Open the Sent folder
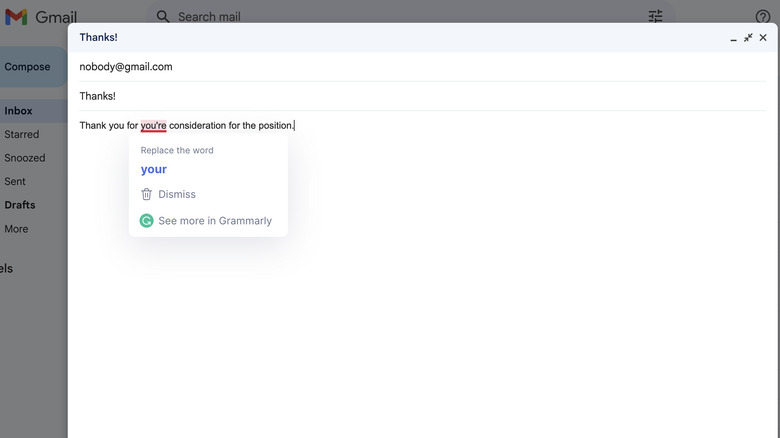This screenshot has width=780, height=438. pos(15,182)
